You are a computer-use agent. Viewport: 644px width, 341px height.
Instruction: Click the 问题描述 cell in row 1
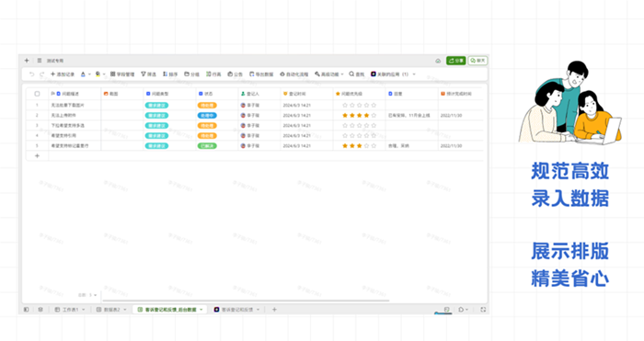point(75,106)
